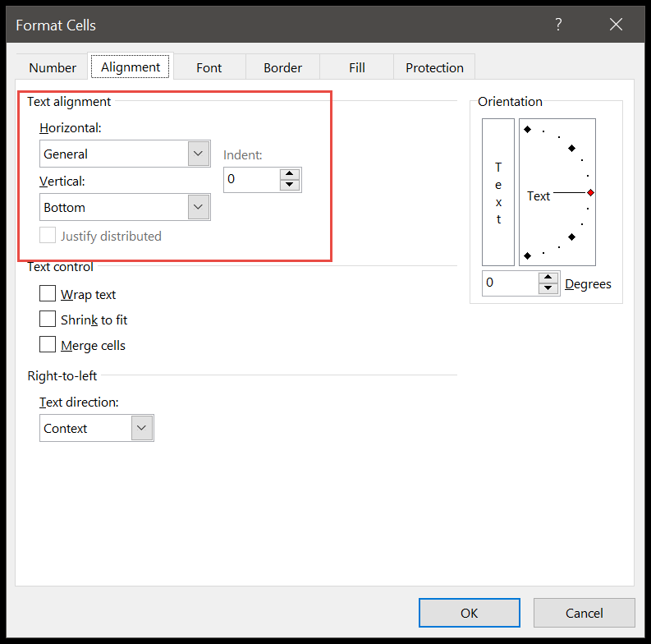Open the Horizontal alignment dropdown
This screenshot has width=651, height=644.
[198, 154]
